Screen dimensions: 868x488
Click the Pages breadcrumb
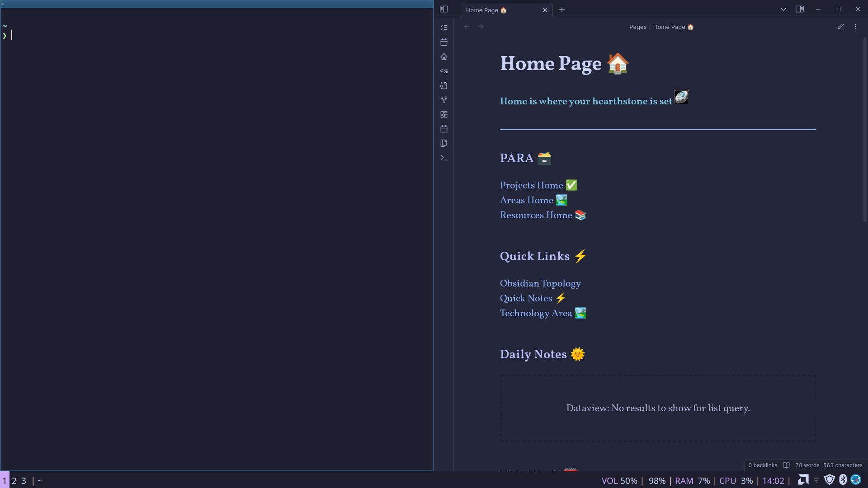click(638, 27)
